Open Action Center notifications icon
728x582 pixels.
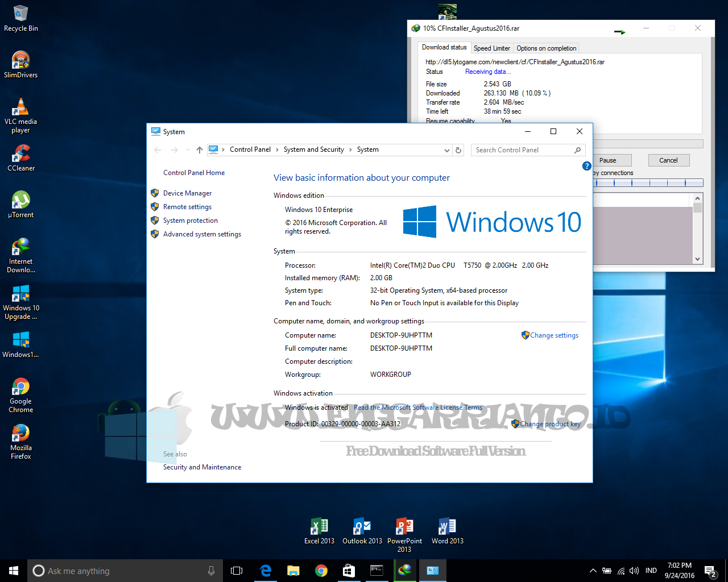point(710,571)
